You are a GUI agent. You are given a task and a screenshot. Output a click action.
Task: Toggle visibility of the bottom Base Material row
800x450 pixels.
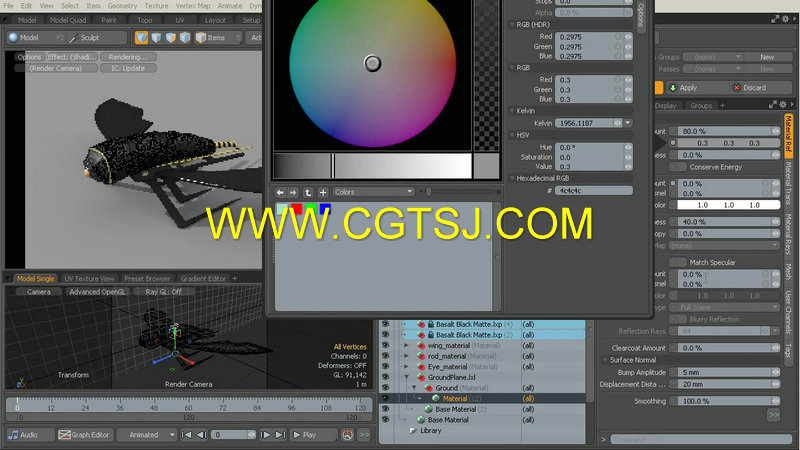click(385, 420)
